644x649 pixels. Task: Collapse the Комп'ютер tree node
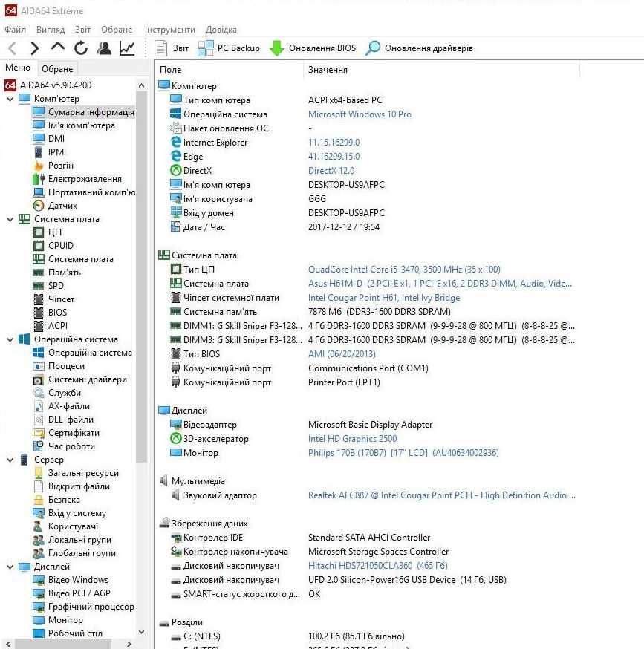coord(10,99)
